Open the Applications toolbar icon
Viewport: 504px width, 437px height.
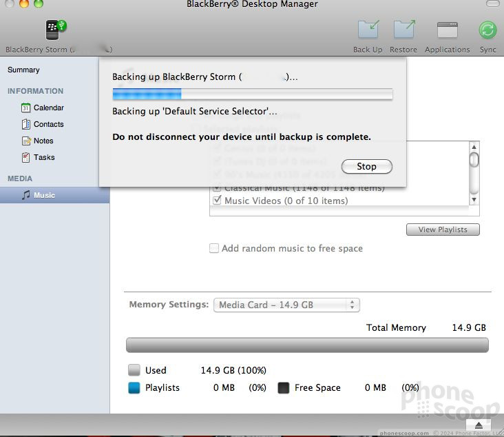447,30
